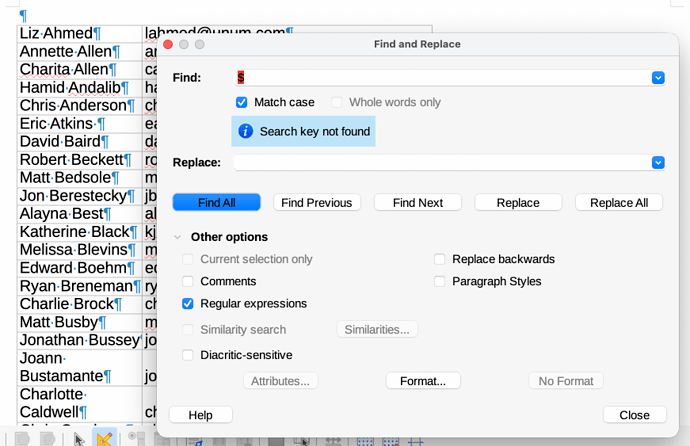Viewport: 690px width, 446px height.
Task: Click the blue info icon beside 'Search key not found'
Action: [246, 131]
